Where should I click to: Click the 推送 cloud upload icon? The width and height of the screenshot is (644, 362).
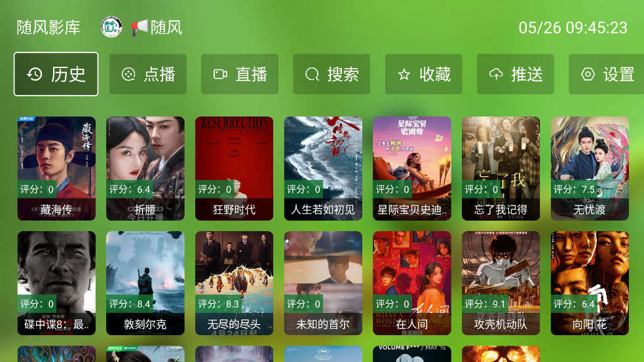[496, 74]
